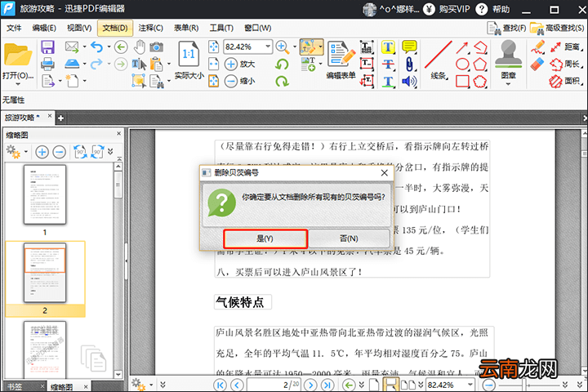Open the 窗口(W) menu
Viewport: 588px width, 392px height.
257,28
